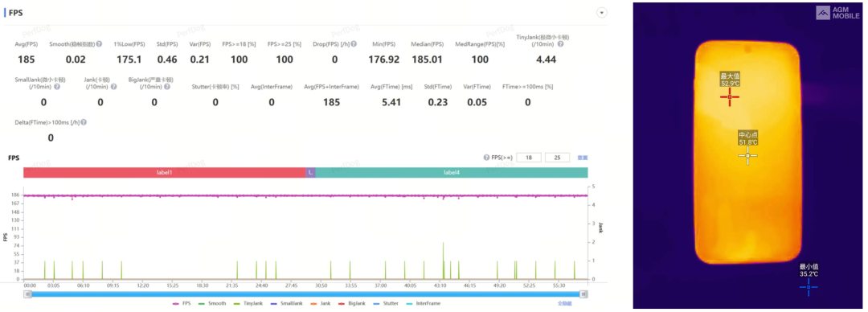Click left handle of time range slider
The image size is (868, 312).
click(27, 294)
